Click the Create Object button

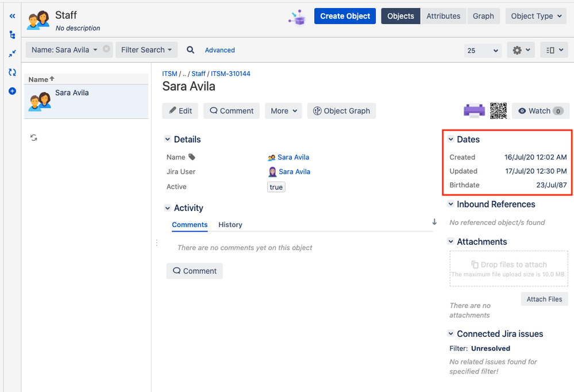(x=345, y=16)
